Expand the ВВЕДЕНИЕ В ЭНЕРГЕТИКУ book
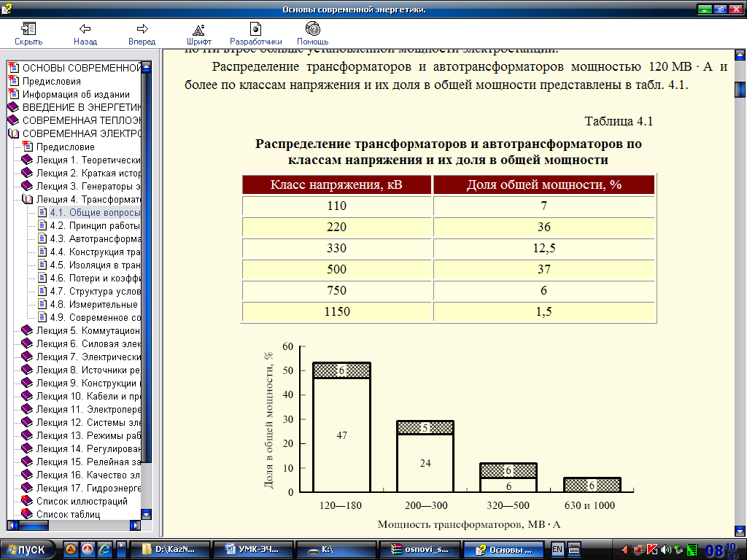Screen dimensions: 747x560 (x=13, y=107)
